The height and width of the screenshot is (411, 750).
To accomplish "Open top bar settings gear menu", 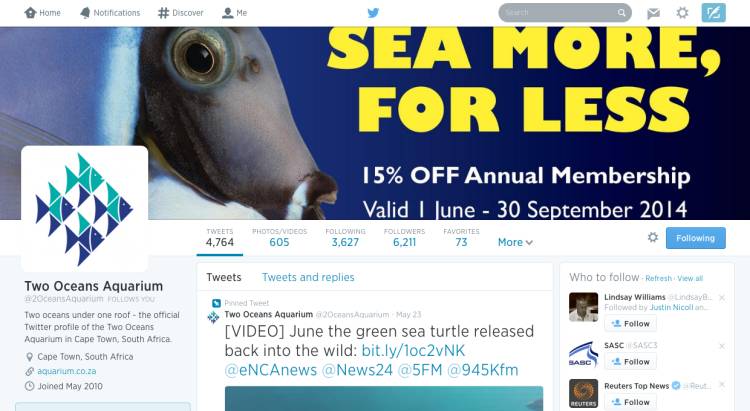I will [x=682, y=13].
